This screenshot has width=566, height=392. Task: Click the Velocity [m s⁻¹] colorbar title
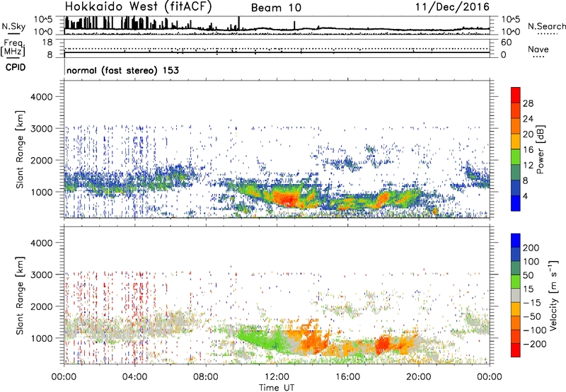pyautogui.click(x=553, y=295)
